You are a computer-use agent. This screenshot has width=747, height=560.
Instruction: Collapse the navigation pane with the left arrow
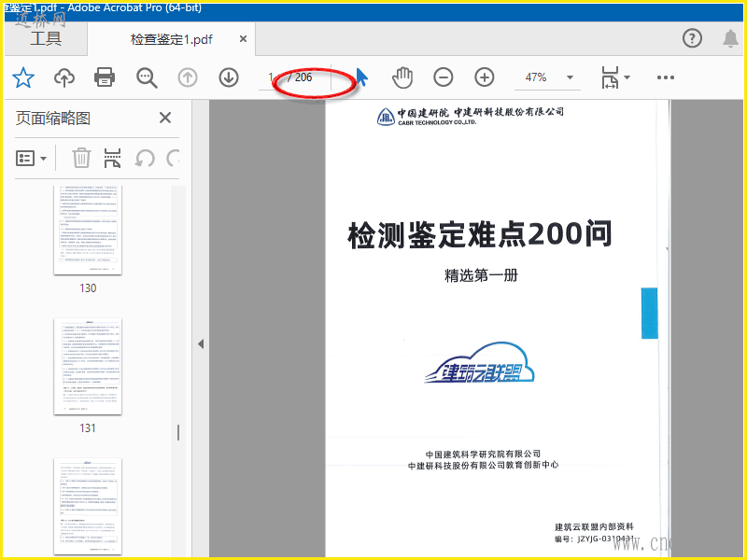[x=201, y=343]
